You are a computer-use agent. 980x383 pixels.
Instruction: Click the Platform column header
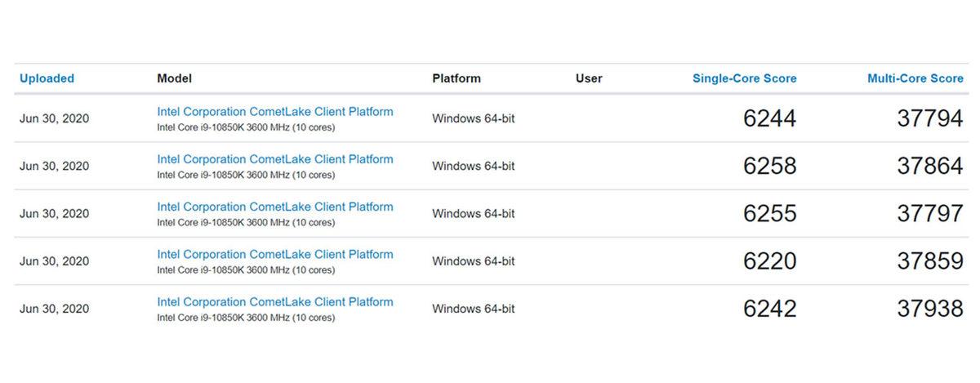(457, 78)
